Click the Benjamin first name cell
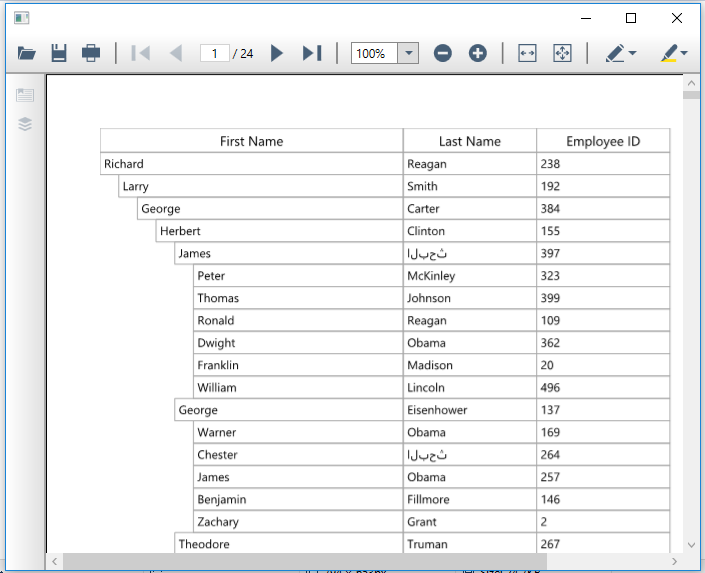The image size is (705, 573). (x=298, y=500)
